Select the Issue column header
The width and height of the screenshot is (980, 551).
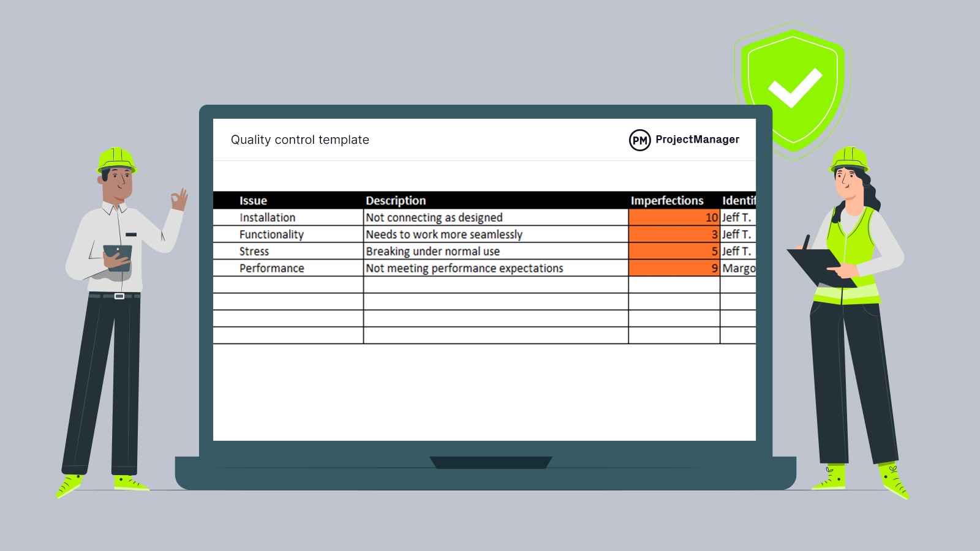tap(253, 201)
